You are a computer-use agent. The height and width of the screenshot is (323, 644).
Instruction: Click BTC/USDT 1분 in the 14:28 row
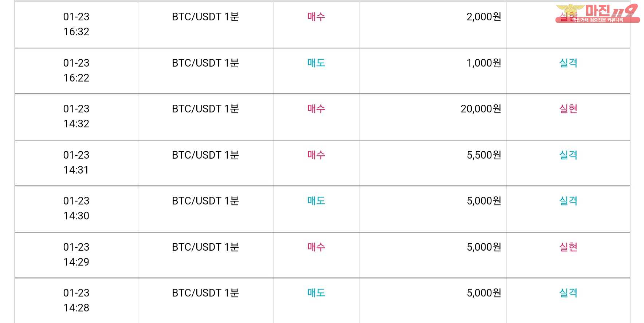click(205, 293)
